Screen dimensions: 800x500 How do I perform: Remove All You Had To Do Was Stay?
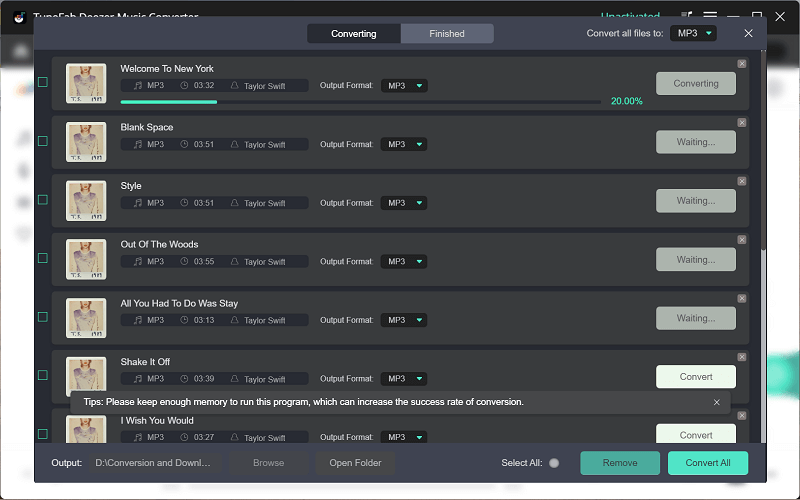click(741, 298)
